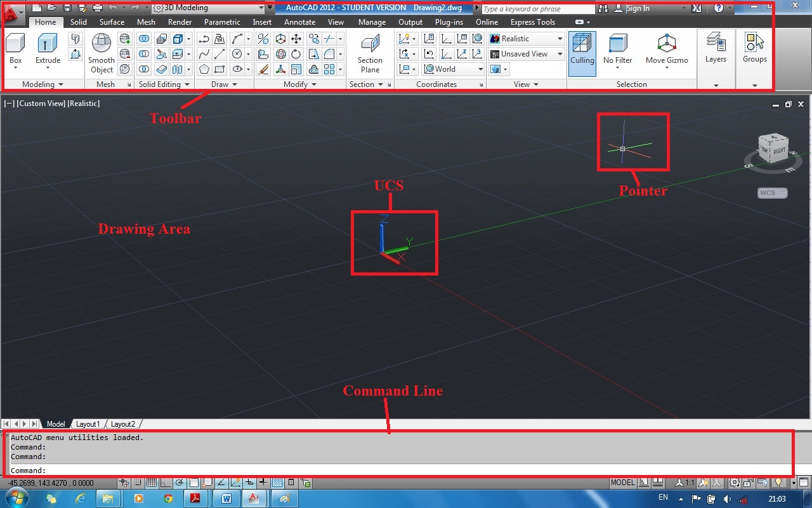Expand the Draw panel

coord(224,84)
